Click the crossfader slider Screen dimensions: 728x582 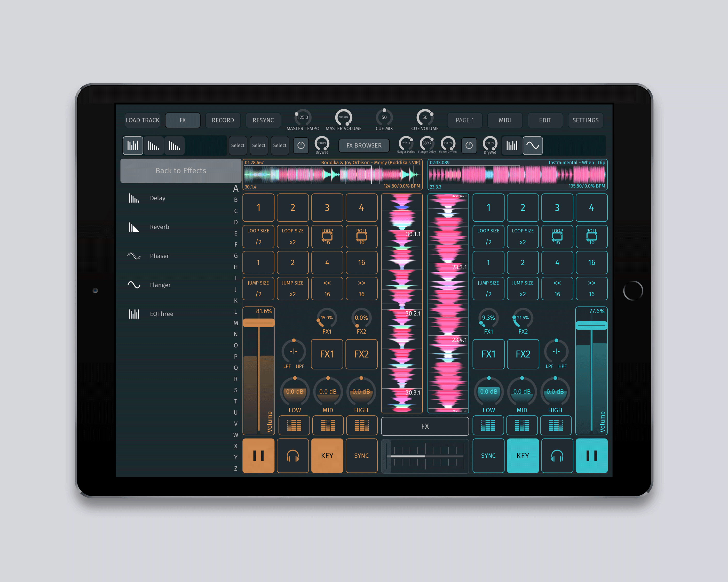tap(425, 456)
